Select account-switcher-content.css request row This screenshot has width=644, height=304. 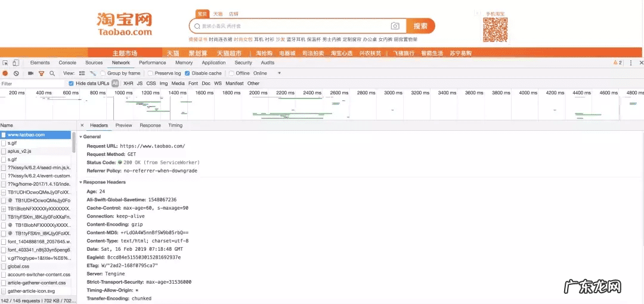click(x=36, y=274)
